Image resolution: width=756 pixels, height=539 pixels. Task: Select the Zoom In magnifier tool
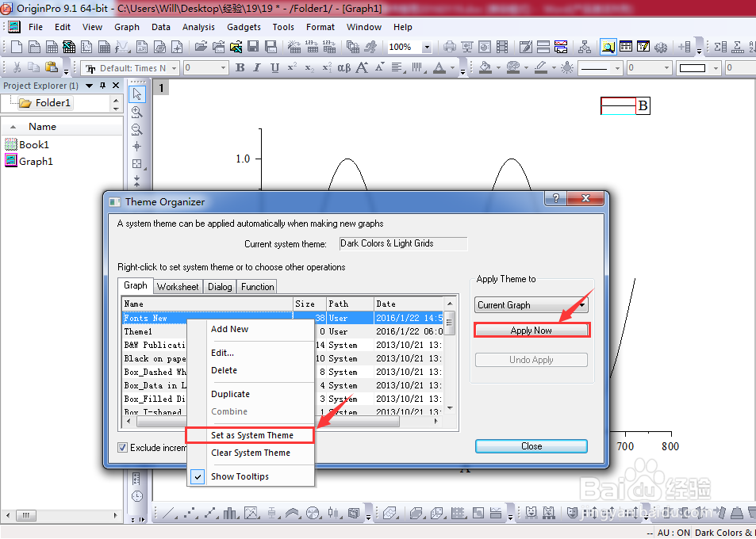[137, 112]
